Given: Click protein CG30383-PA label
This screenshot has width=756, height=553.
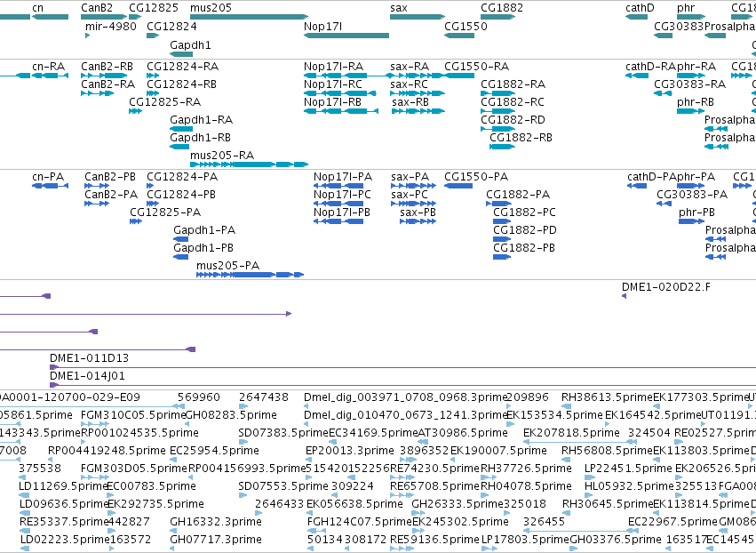Looking at the screenshot, I should point(692,194).
